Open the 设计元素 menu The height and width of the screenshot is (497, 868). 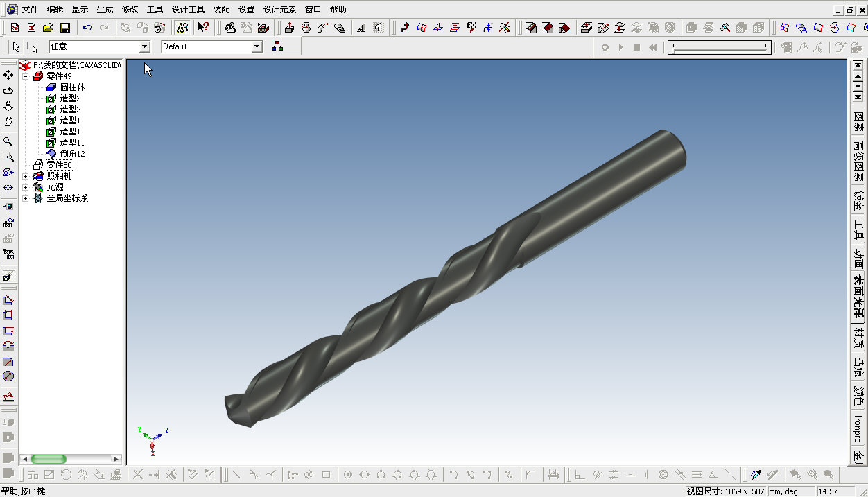click(280, 10)
